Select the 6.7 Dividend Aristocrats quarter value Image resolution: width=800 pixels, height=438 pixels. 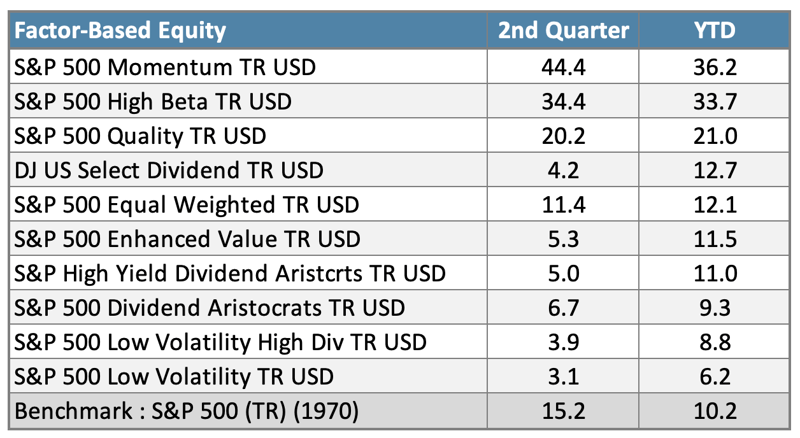(x=563, y=308)
